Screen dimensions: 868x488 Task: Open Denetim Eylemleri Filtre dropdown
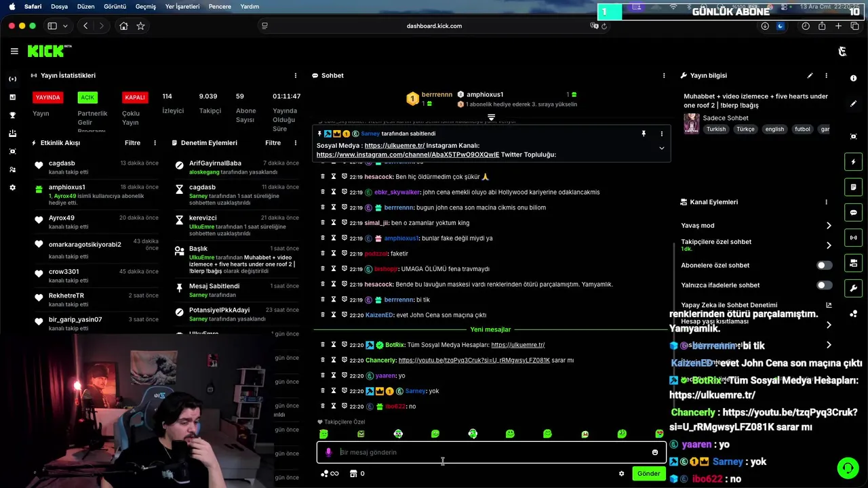tap(273, 143)
